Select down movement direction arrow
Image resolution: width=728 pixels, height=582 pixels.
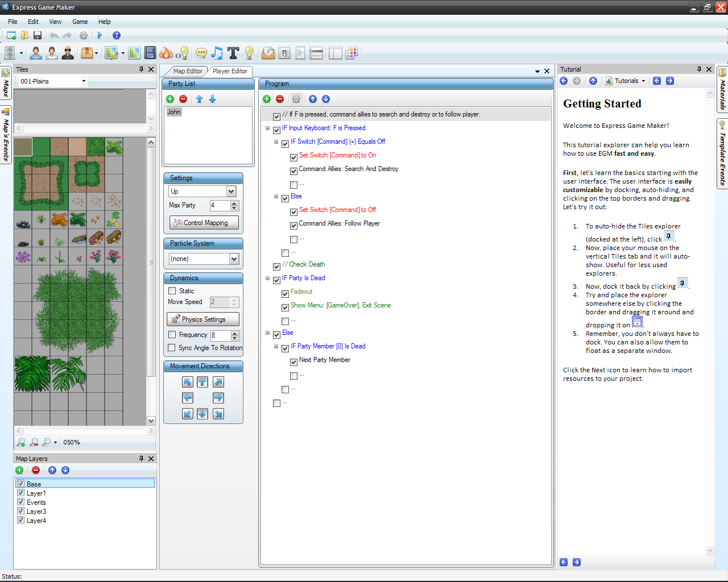[202, 414]
